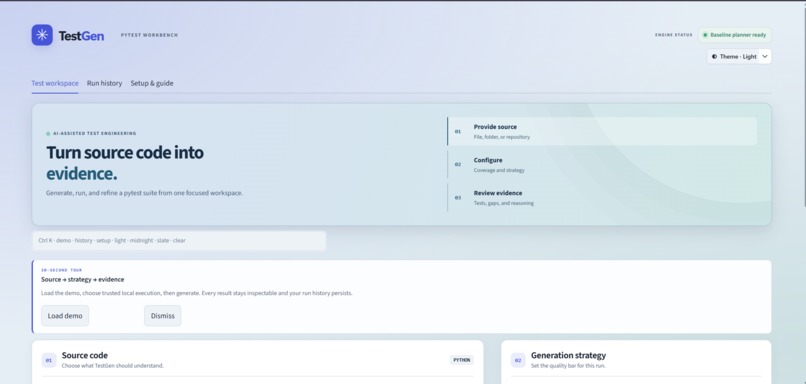Select the Configure step
Image resolution: width=806 pixels, height=384 pixels.
pyautogui.click(x=602, y=164)
